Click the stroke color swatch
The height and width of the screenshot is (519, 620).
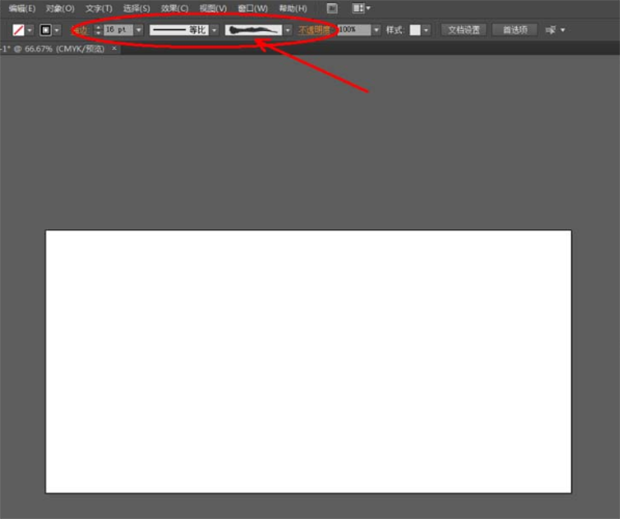click(45, 30)
